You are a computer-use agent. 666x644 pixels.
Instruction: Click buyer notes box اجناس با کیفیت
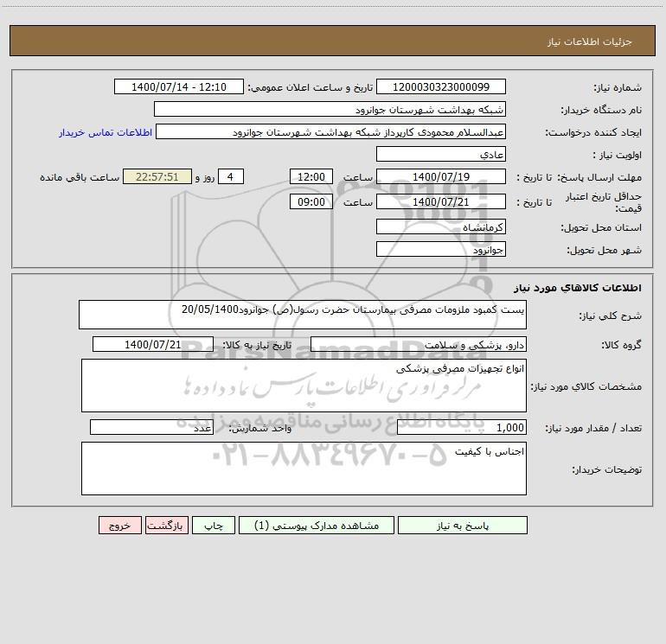304,469
